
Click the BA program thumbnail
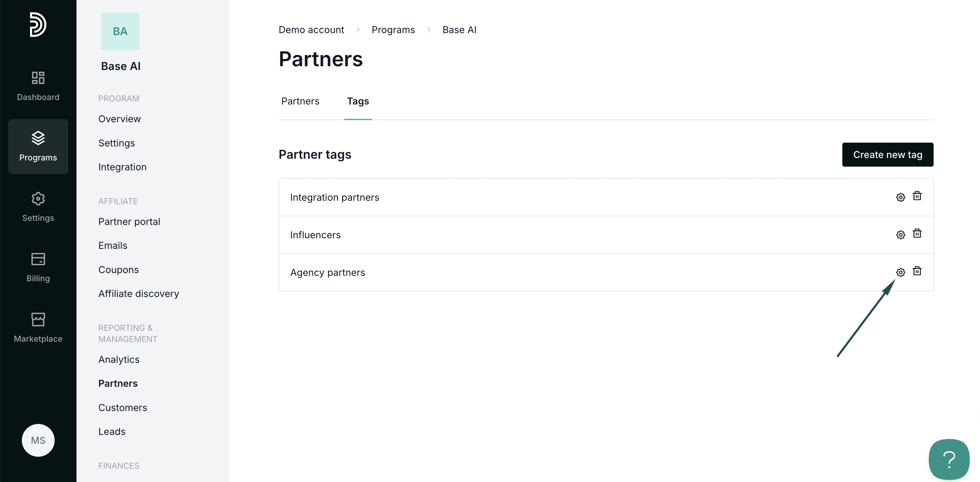point(120,31)
